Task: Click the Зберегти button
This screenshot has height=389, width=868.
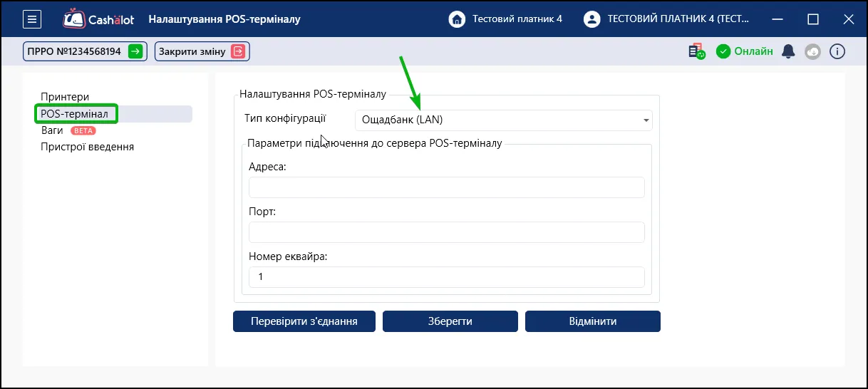Action: pos(450,321)
